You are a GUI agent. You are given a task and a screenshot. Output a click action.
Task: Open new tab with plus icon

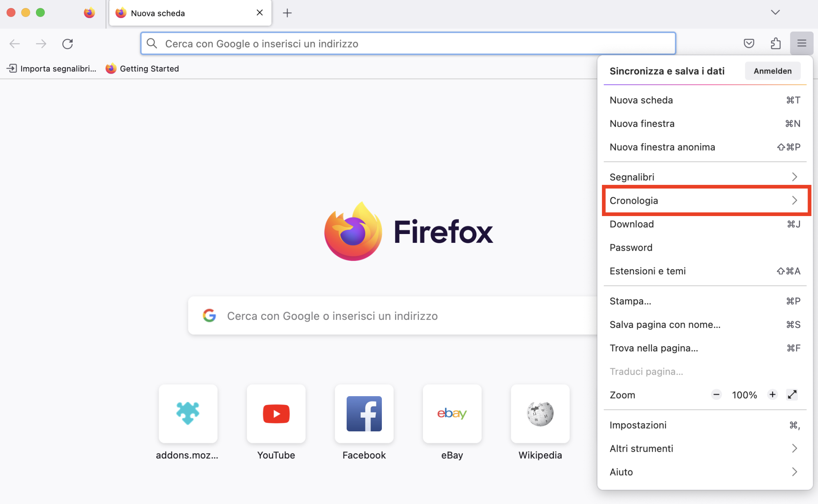(x=287, y=13)
